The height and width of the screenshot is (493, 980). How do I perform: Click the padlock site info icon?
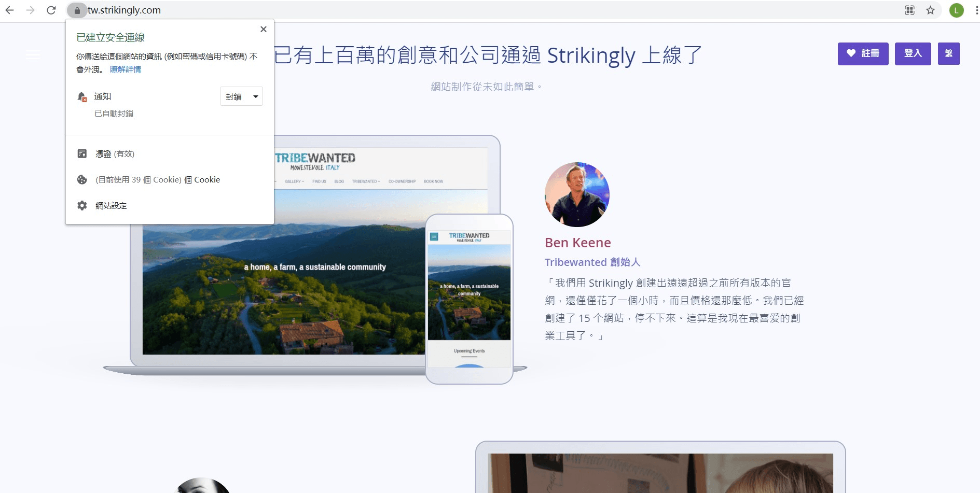pos(77,10)
